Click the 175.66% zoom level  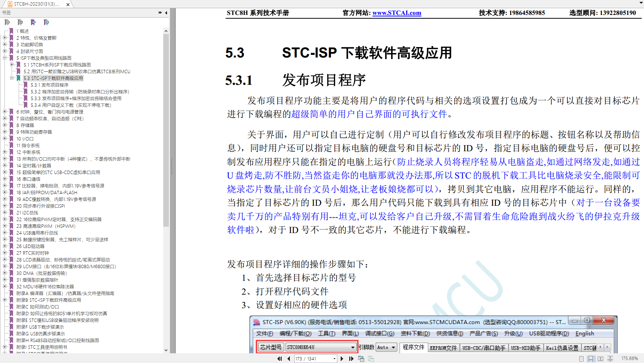629,359
